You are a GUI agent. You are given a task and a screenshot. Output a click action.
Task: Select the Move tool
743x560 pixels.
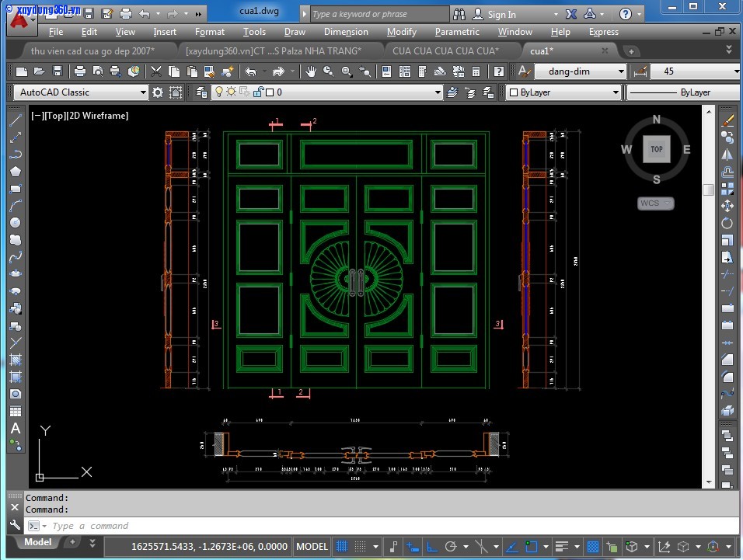coord(727,206)
